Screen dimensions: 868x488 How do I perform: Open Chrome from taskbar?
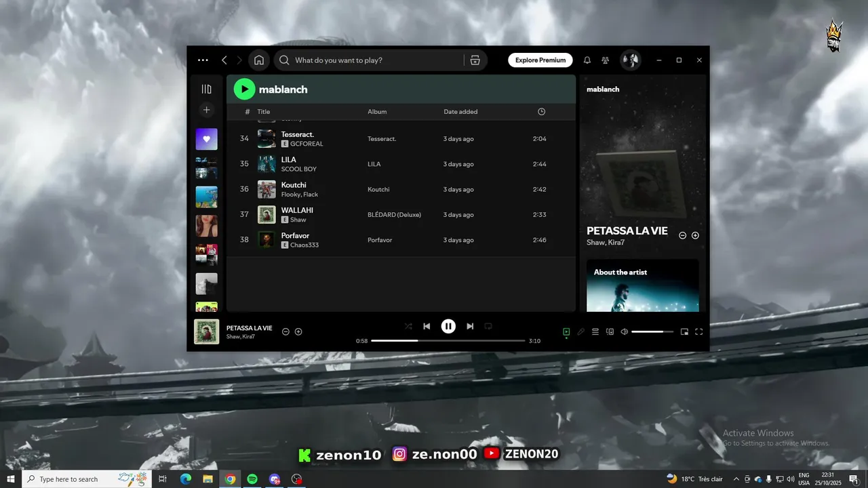pos(231,479)
